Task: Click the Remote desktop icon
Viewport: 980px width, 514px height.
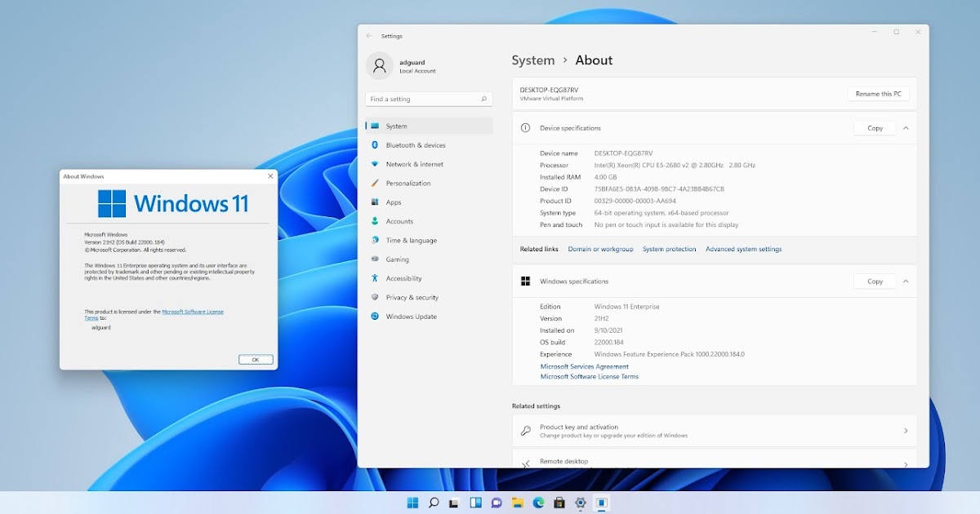Action: point(525,463)
